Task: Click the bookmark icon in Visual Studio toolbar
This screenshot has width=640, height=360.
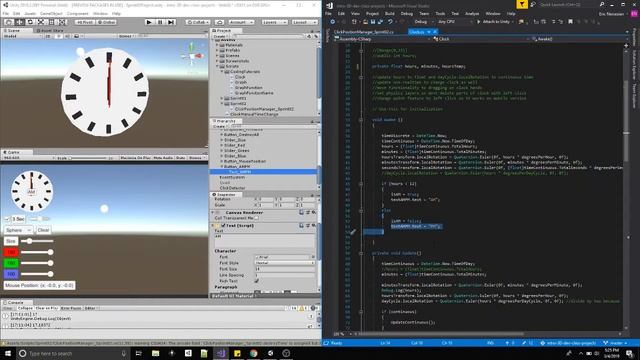Action: (571, 22)
